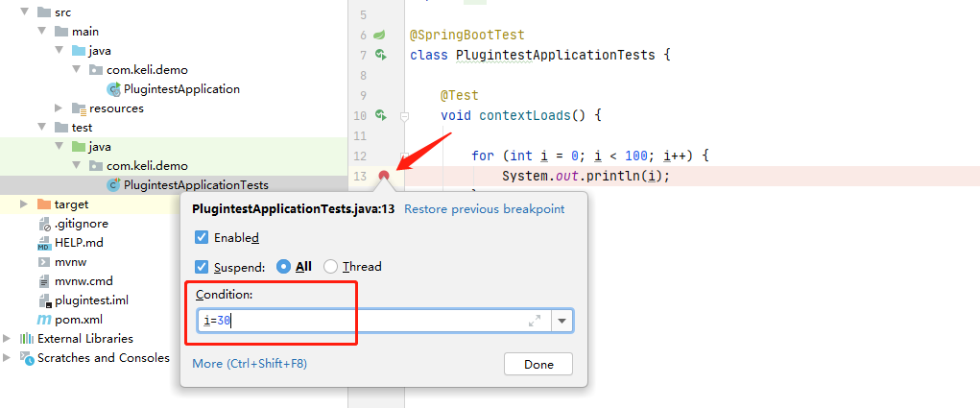Click the PlugintestApplication class icon
Screen dimensions: 980x408
[x=115, y=89]
